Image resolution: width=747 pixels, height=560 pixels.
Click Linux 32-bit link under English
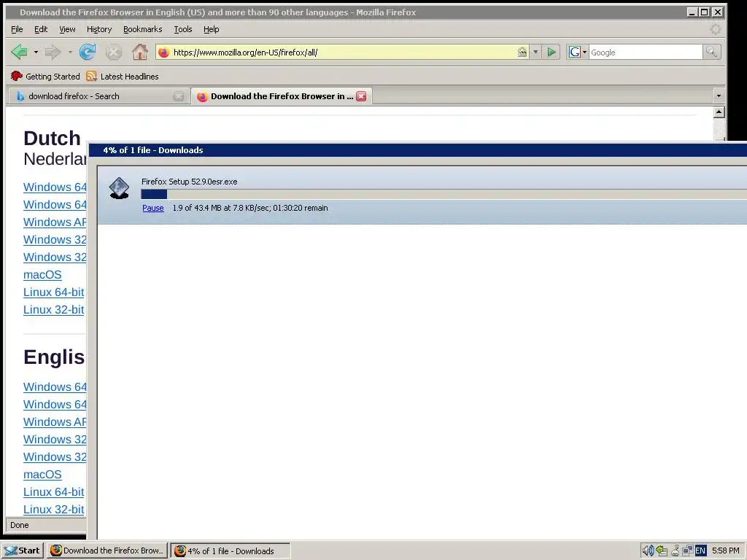54,510
